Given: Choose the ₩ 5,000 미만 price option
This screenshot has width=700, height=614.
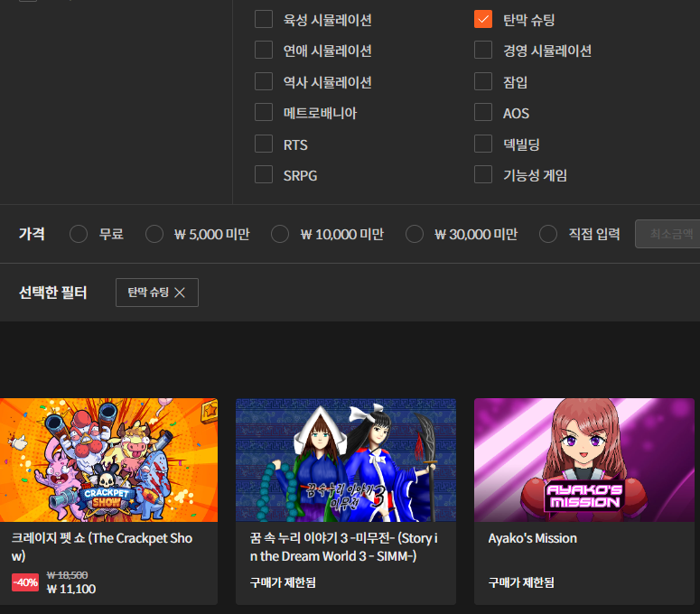Looking at the screenshot, I should tap(154, 235).
